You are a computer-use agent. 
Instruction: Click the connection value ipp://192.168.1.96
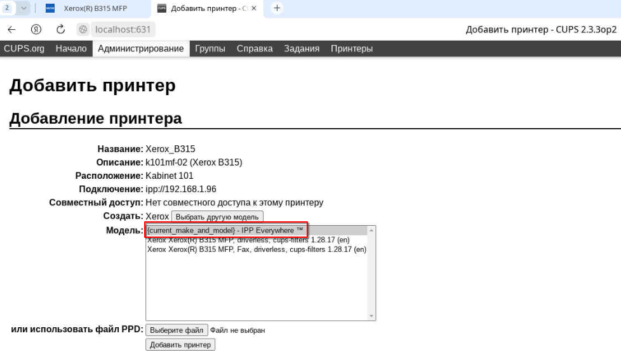[180, 189]
